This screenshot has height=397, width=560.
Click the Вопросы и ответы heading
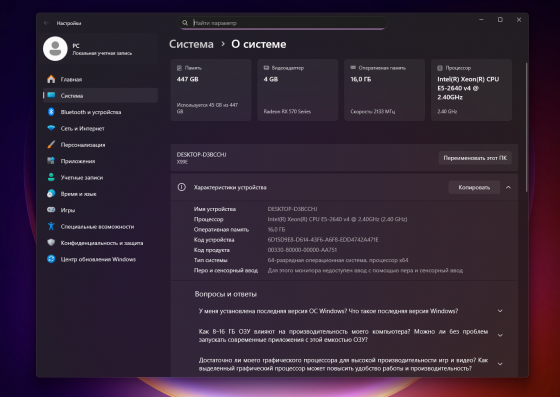coord(226,294)
